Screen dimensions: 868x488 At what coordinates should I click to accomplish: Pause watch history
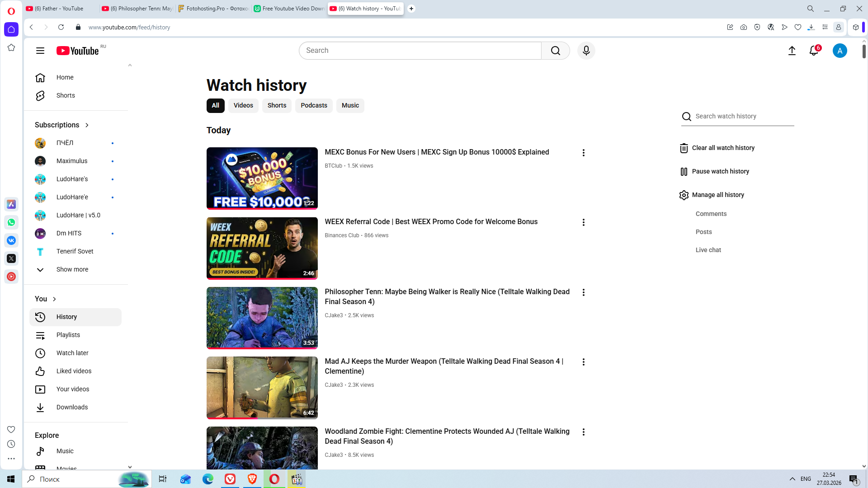coord(720,171)
